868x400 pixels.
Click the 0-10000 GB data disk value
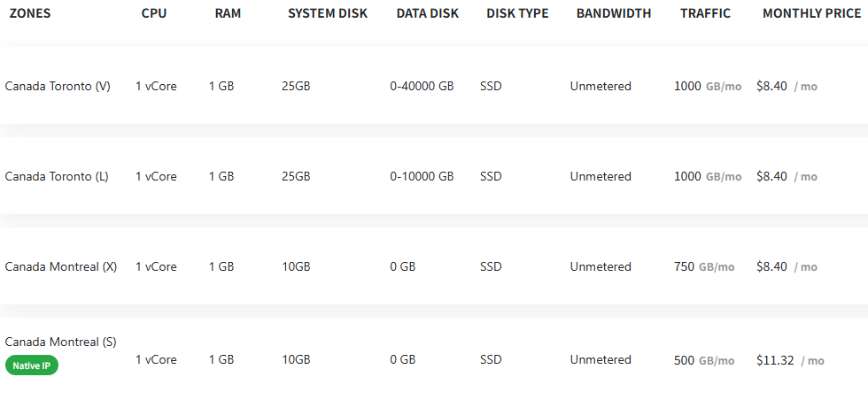pyautogui.click(x=422, y=176)
